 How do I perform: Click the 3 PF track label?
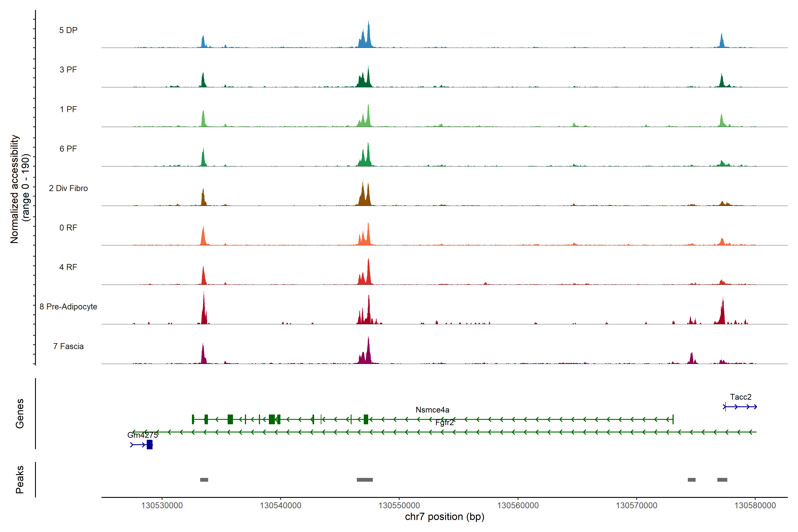(x=68, y=70)
